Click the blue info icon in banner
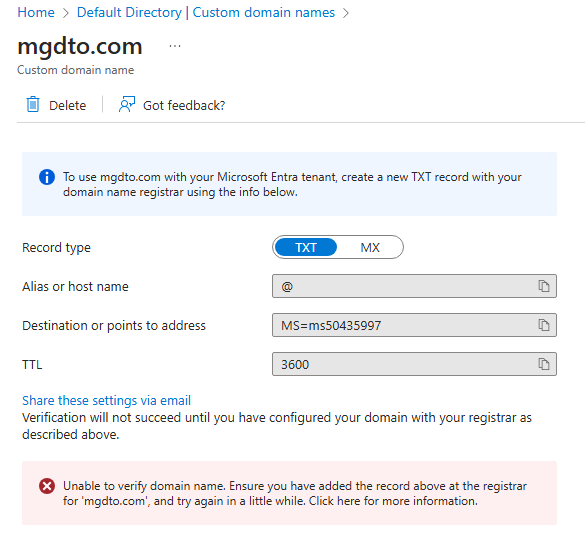Image resolution: width=585 pixels, height=542 pixels. click(x=47, y=177)
